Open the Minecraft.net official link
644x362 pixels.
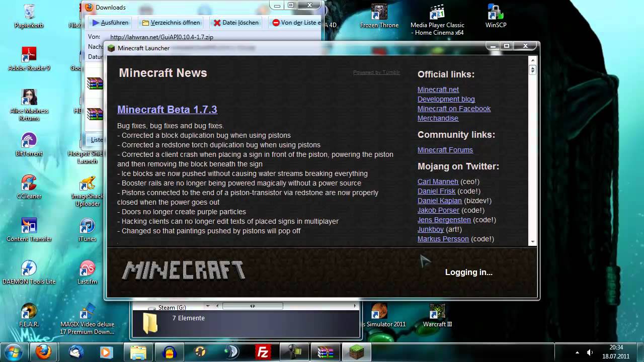[x=438, y=89]
